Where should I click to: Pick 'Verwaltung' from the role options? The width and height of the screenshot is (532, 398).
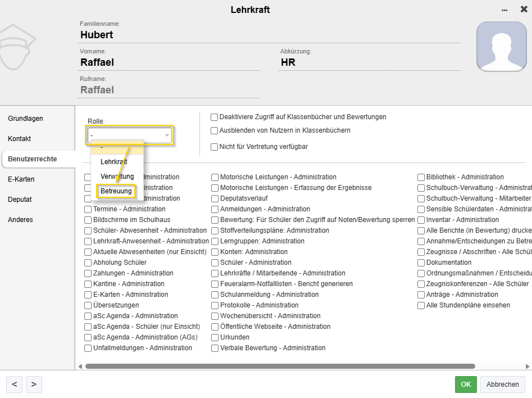(x=117, y=177)
